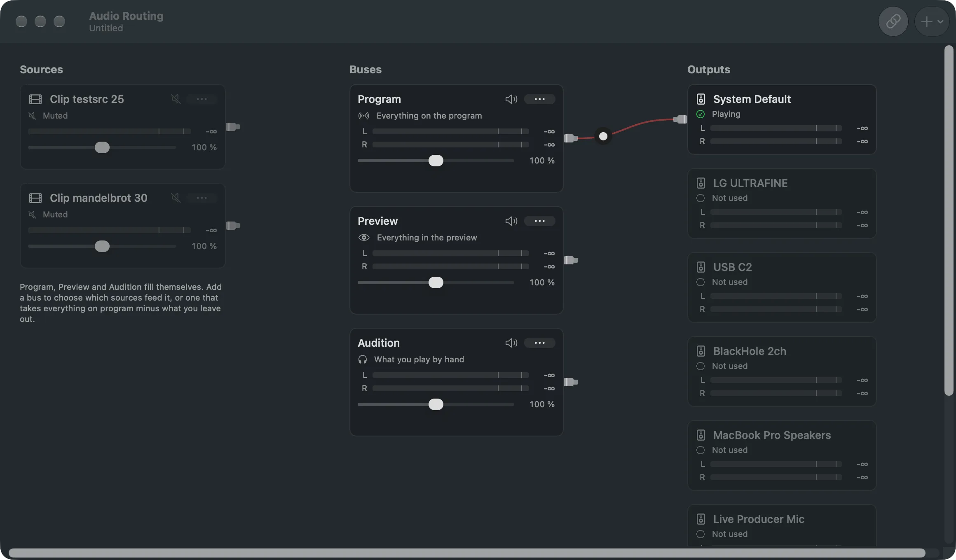Open the Audition bus more-options menu
Image resolution: width=956 pixels, height=560 pixels.
pyautogui.click(x=539, y=343)
